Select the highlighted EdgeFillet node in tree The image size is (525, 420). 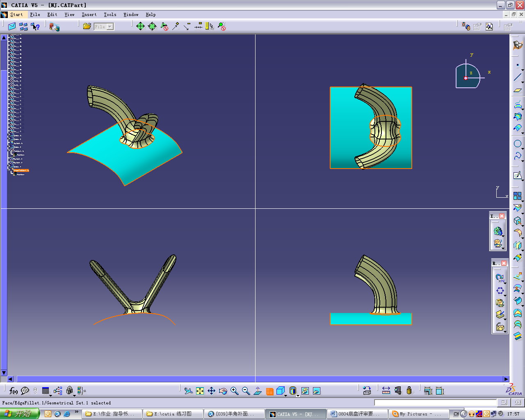point(21,170)
